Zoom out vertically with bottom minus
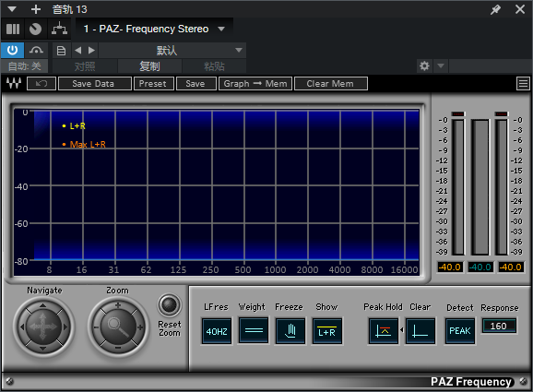Image resolution: width=533 pixels, height=392 pixels. pos(118,349)
